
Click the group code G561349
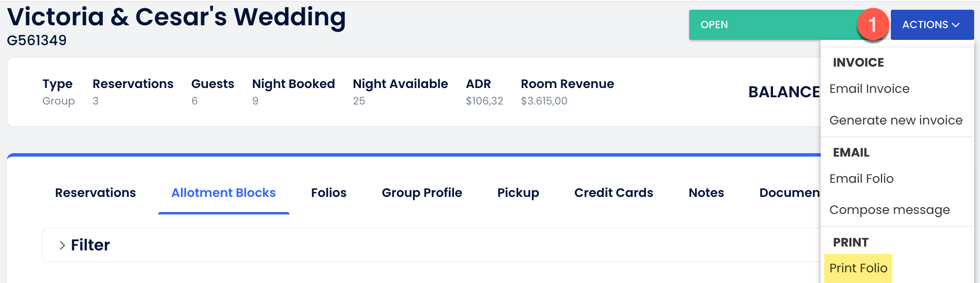(37, 40)
